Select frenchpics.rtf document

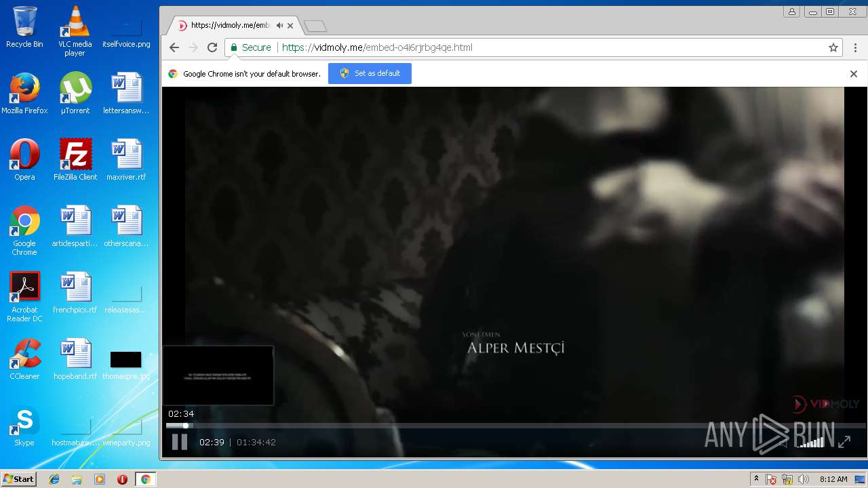(x=75, y=292)
